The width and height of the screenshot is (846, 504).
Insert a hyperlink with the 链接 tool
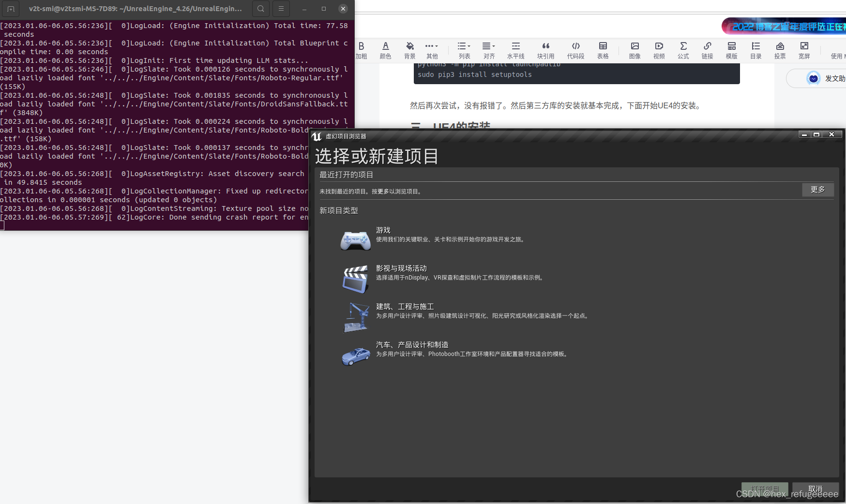click(x=708, y=50)
